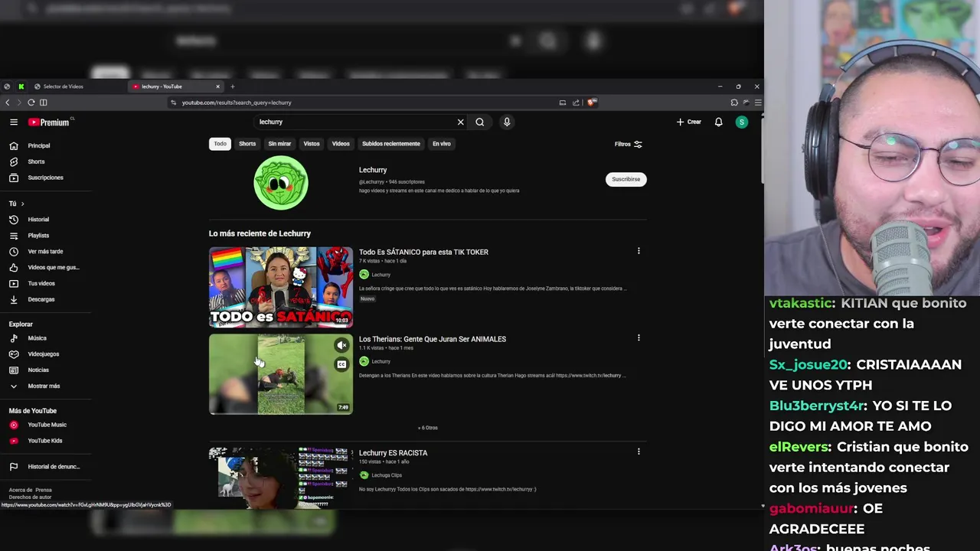Viewport: 980px width, 551px height.
Task: Expand the Tú section chevron
Action: tap(22, 204)
